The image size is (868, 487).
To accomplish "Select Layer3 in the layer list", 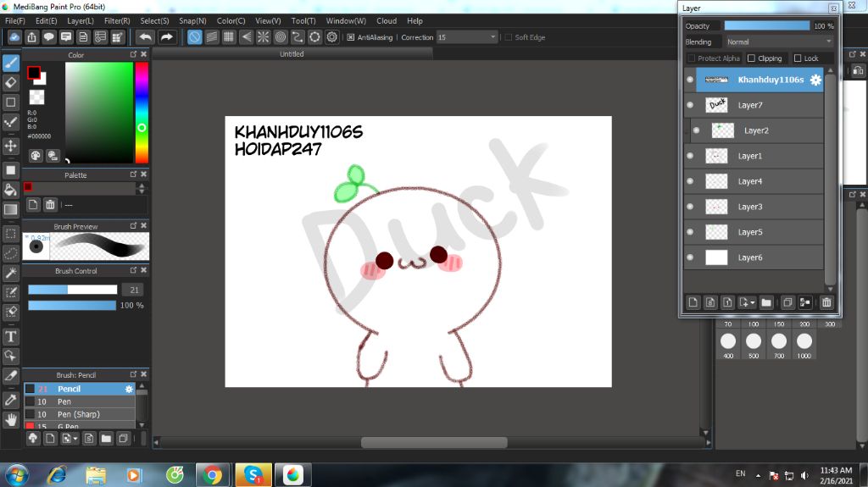I will [x=754, y=207].
